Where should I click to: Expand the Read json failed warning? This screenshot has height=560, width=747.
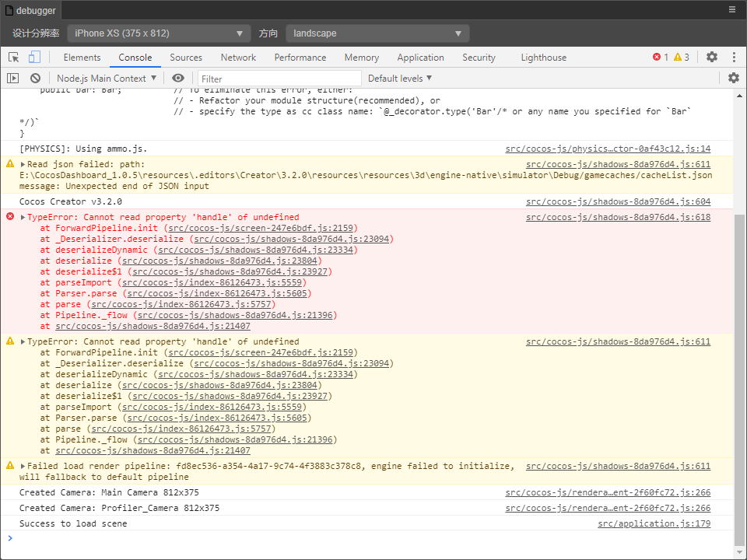pyautogui.click(x=23, y=164)
